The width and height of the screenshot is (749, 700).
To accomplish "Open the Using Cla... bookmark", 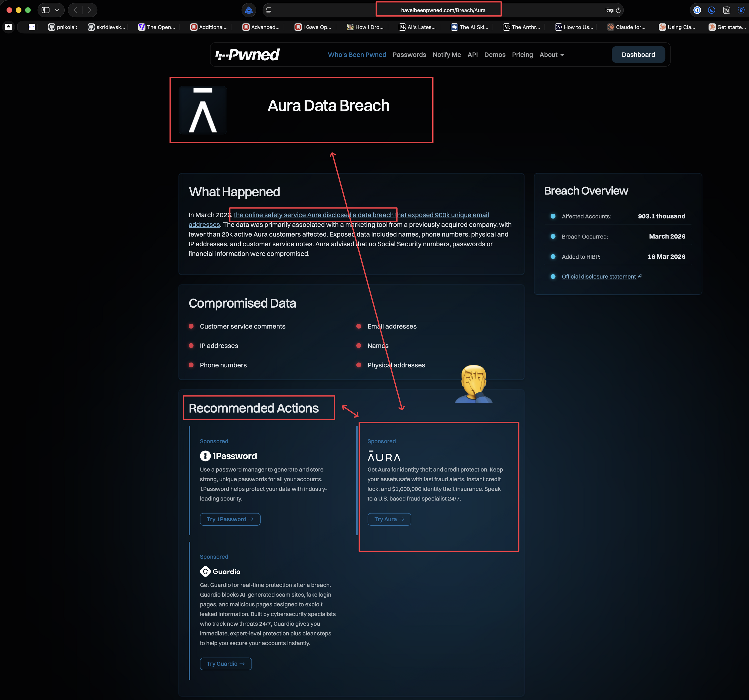I will (x=677, y=27).
